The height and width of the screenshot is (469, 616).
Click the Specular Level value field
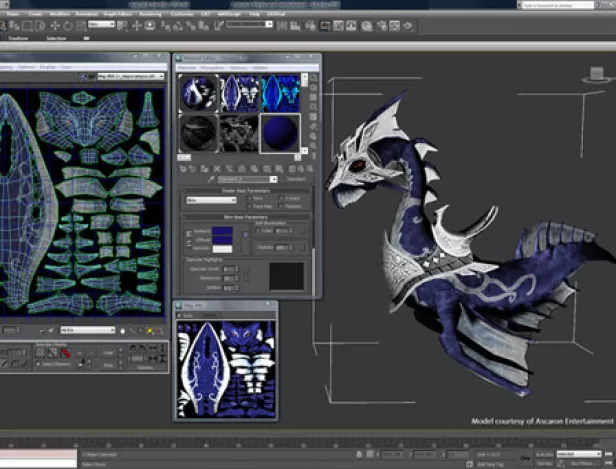tap(229, 269)
